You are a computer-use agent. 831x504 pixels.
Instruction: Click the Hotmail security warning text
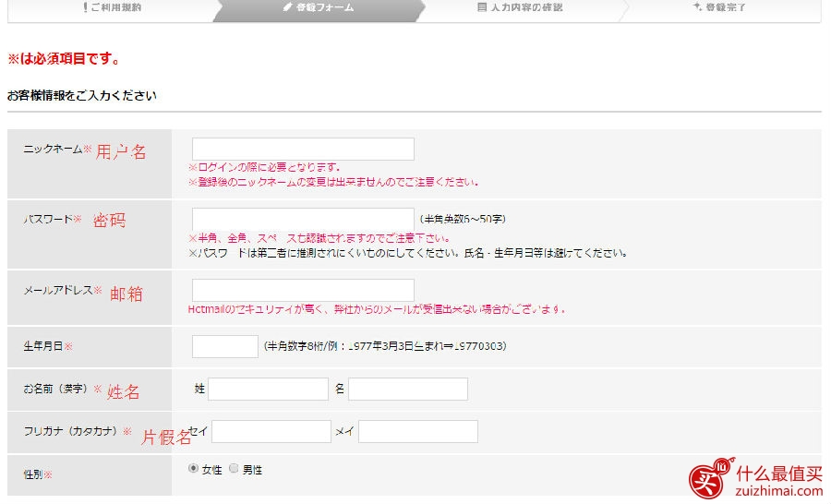[x=377, y=309]
